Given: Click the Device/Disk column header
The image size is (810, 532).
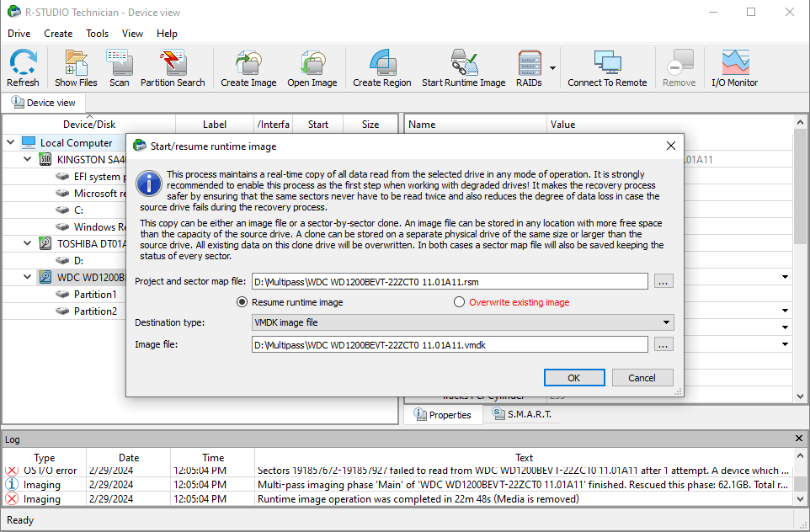Looking at the screenshot, I should (x=89, y=125).
